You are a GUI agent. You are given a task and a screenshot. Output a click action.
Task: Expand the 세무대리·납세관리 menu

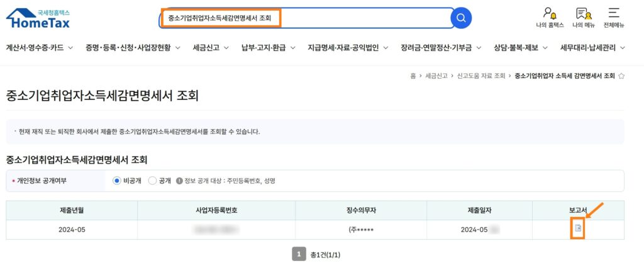[x=592, y=48]
